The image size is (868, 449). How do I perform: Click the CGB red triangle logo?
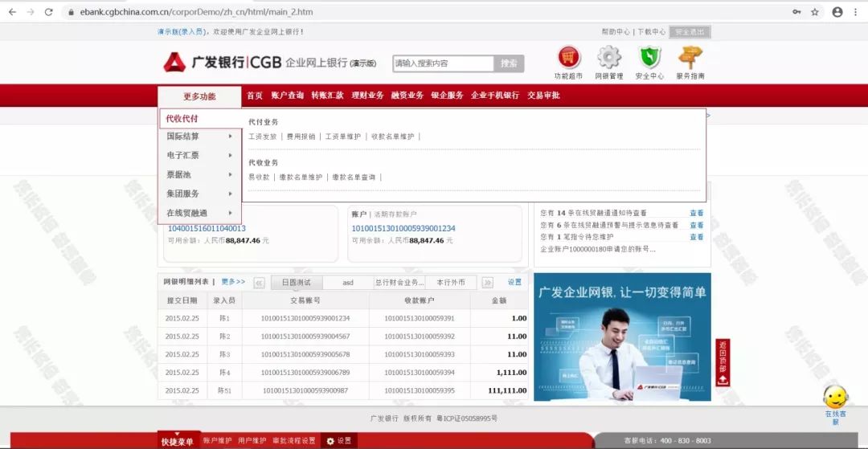click(174, 63)
